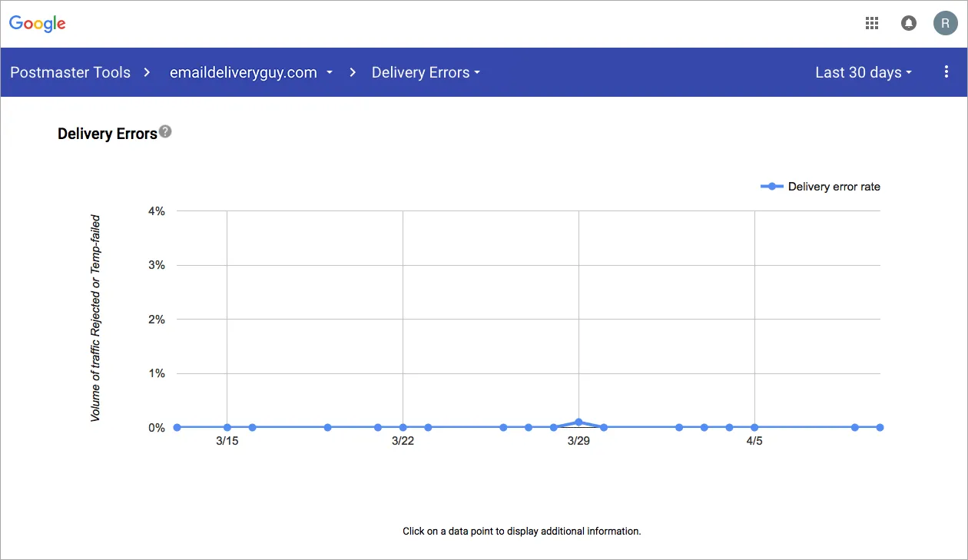Select the data point at 4/5

click(x=754, y=427)
